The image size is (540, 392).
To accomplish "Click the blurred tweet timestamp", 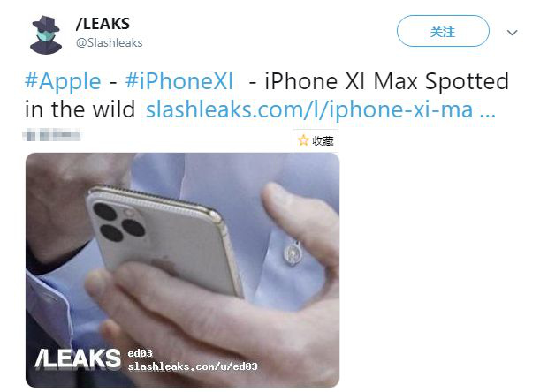I will point(51,135).
